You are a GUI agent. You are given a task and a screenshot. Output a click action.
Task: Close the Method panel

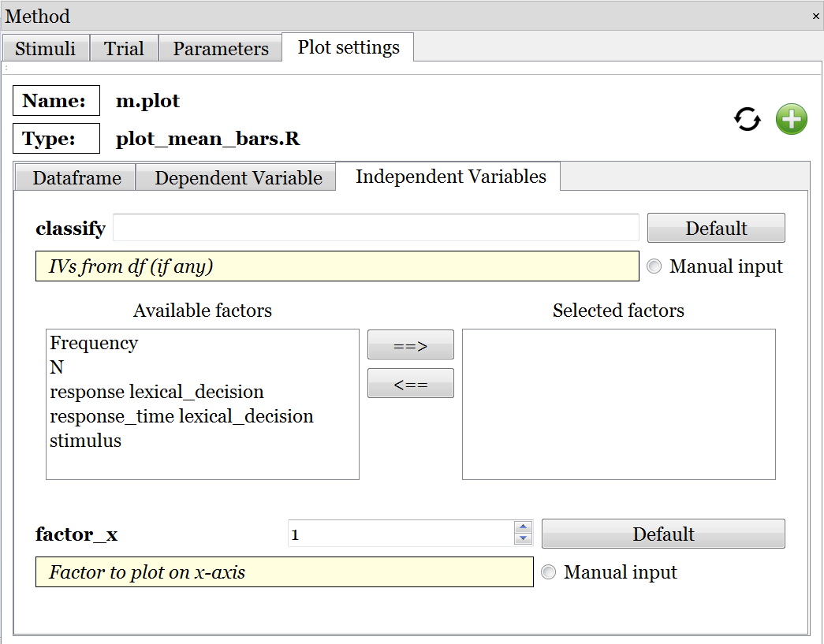[x=815, y=16]
